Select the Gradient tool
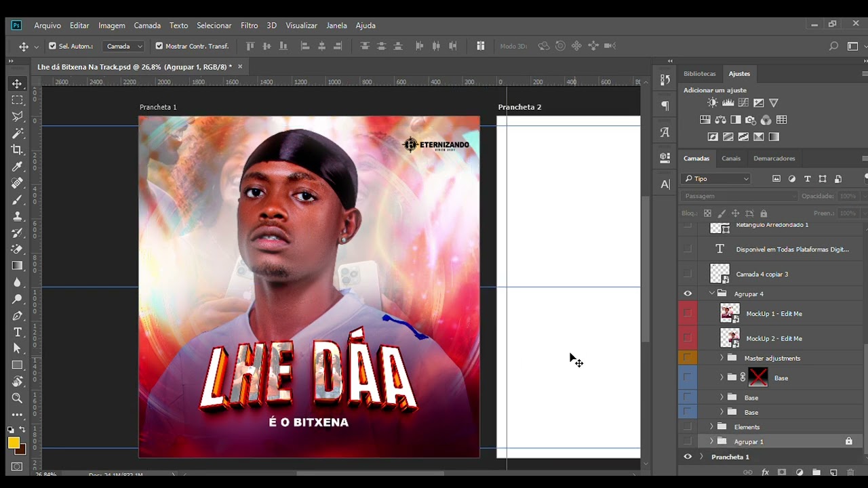The height and width of the screenshot is (488, 868). (x=18, y=266)
